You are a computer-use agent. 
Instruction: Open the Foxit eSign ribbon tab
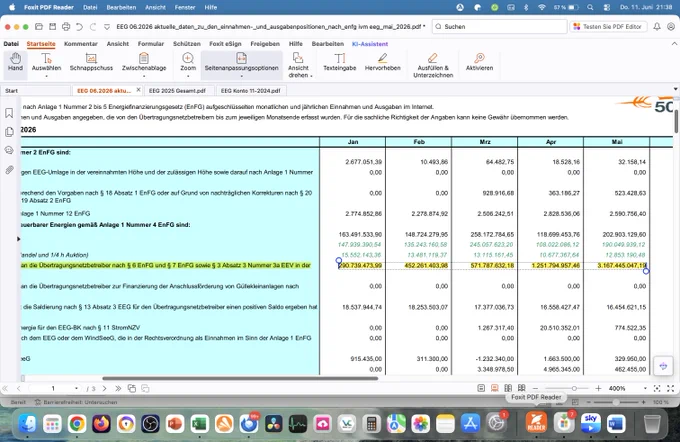(x=225, y=44)
